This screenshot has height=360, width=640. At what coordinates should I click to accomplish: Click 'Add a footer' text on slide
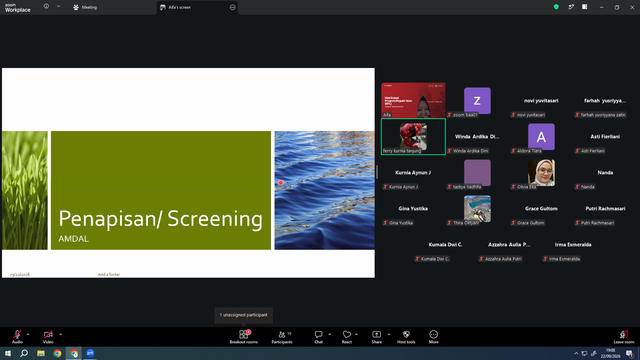(x=109, y=274)
